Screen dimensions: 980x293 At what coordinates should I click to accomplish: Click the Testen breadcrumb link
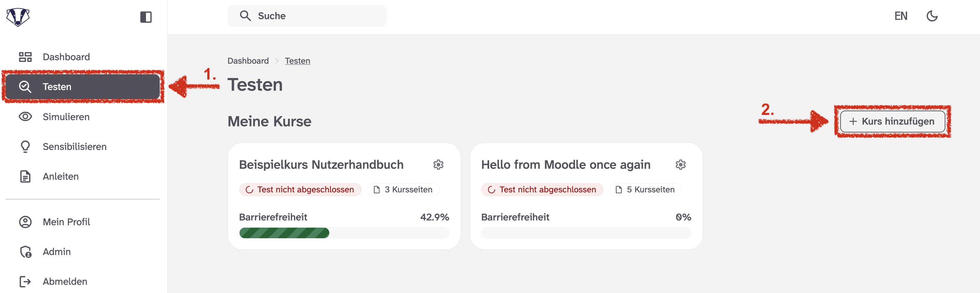click(297, 61)
